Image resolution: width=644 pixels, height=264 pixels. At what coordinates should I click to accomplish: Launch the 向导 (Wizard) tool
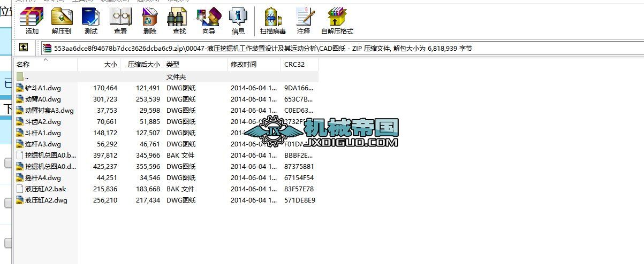coord(209,21)
